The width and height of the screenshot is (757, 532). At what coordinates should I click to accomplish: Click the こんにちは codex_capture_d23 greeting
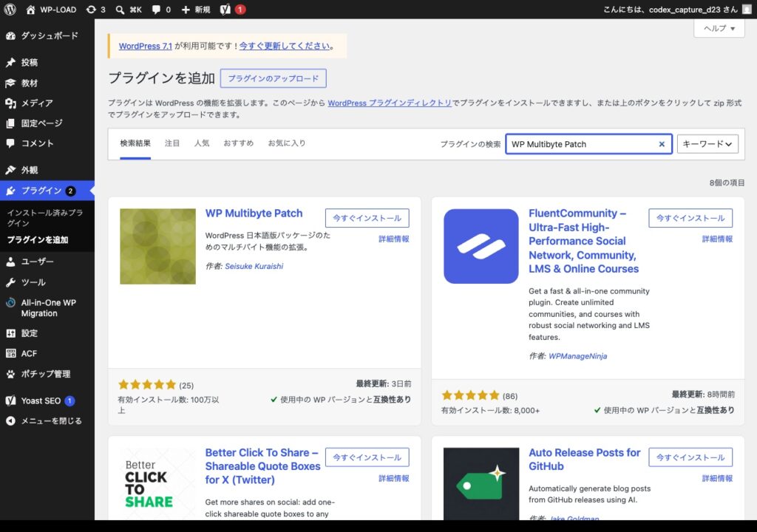coord(671,9)
